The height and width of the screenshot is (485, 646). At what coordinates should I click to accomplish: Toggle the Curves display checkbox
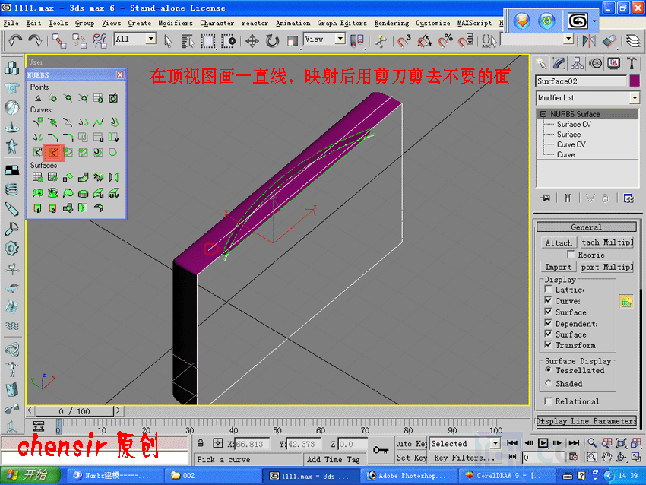548,300
